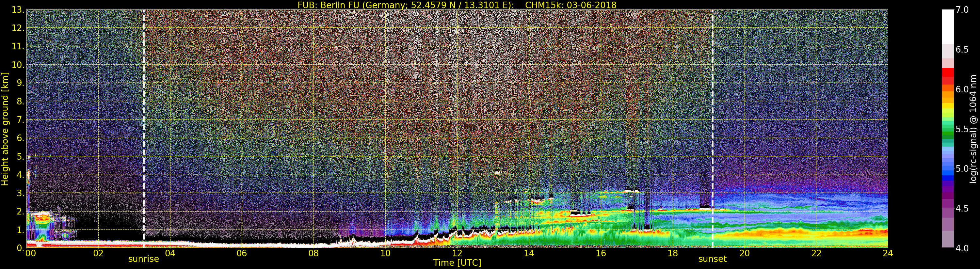
Task: Click the 'Time [UTC]' axis label
Action: pos(457,263)
